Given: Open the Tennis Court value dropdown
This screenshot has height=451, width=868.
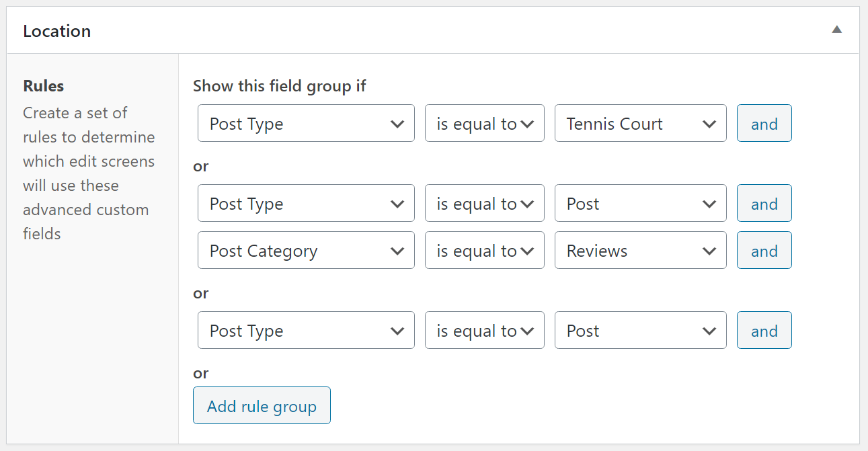Looking at the screenshot, I should tap(640, 123).
